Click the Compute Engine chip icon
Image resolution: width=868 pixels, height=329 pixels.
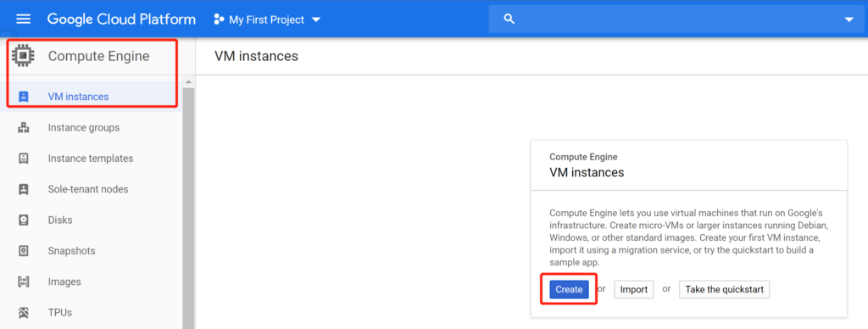(x=23, y=56)
